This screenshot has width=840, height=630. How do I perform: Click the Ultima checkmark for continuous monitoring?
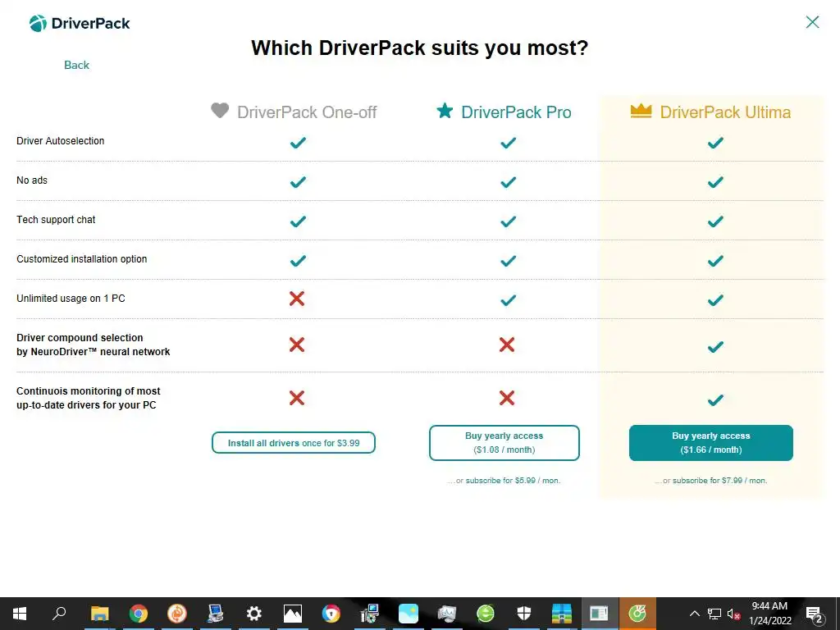click(x=715, y=400)
